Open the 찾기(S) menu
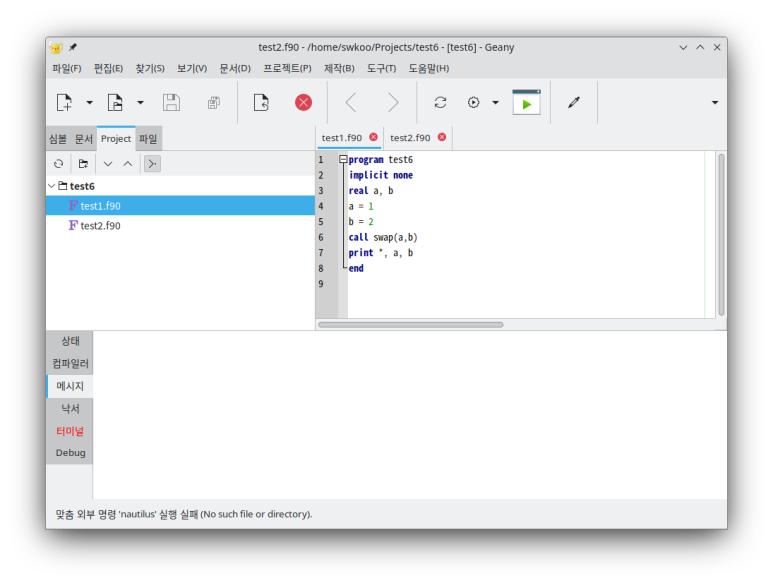The image size is (773, 583). pyautogui.click(x=150, y=69)
